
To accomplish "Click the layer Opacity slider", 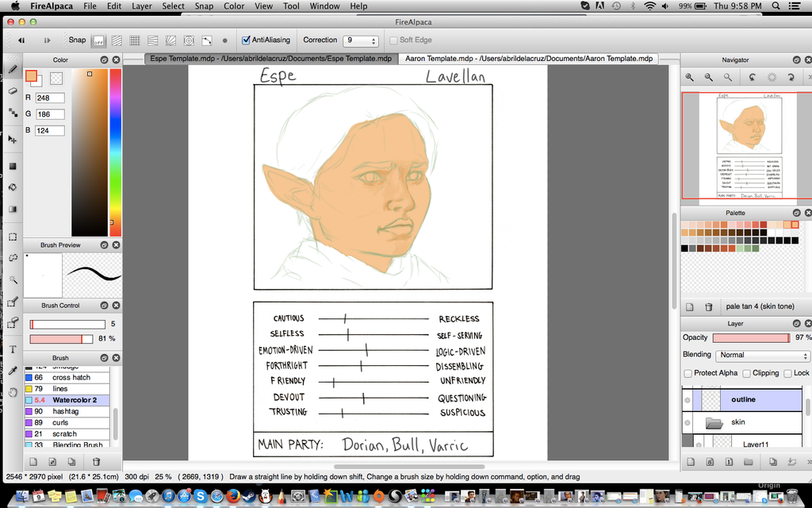I will coord(751,338).
